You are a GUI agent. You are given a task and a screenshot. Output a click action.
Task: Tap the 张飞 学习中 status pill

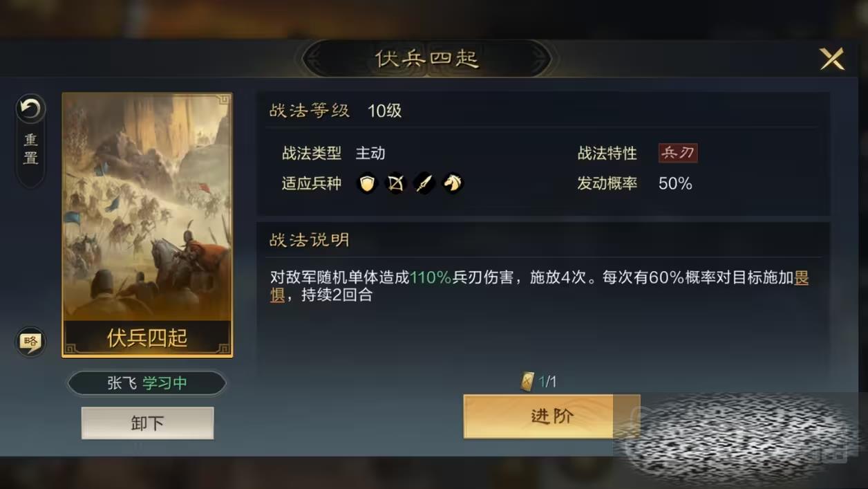tap(147, 383)
